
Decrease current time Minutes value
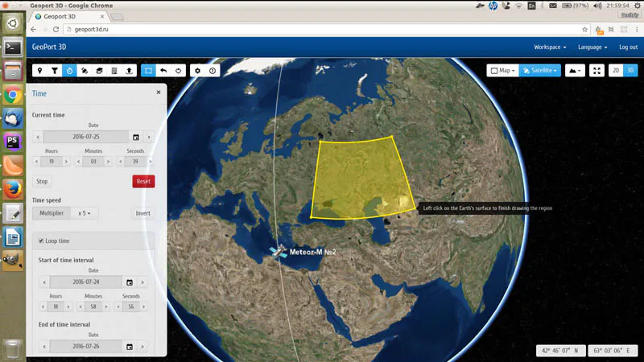78,162
